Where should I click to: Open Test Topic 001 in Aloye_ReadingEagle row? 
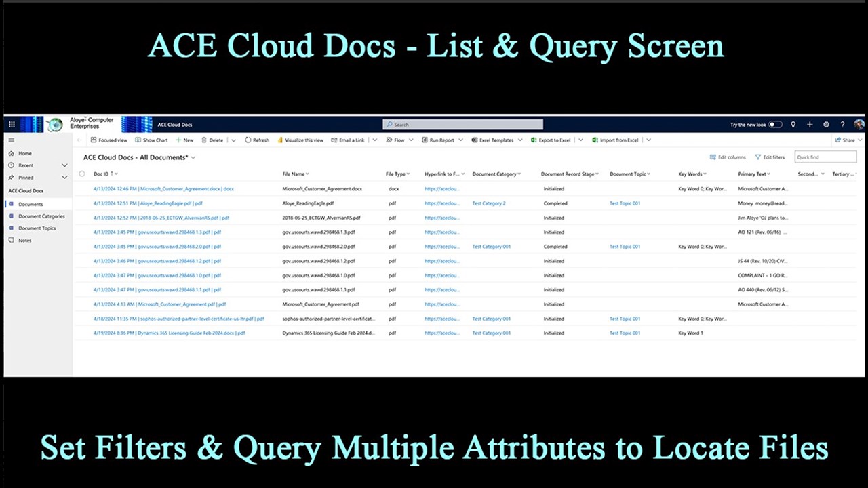point(625,203)
